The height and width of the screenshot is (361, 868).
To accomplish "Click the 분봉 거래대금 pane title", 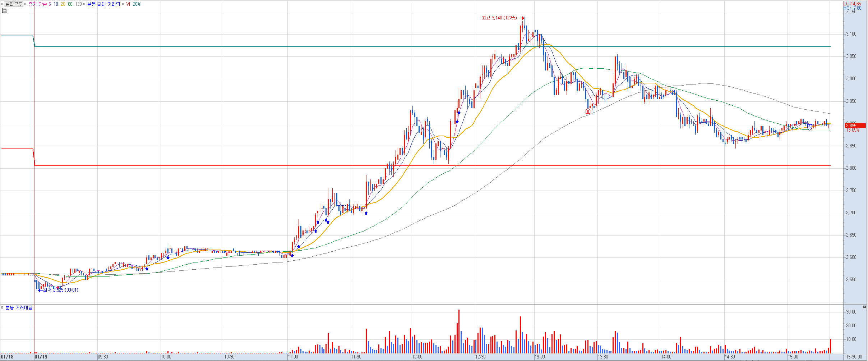I will pyautogui.click(x=19, y=307).
